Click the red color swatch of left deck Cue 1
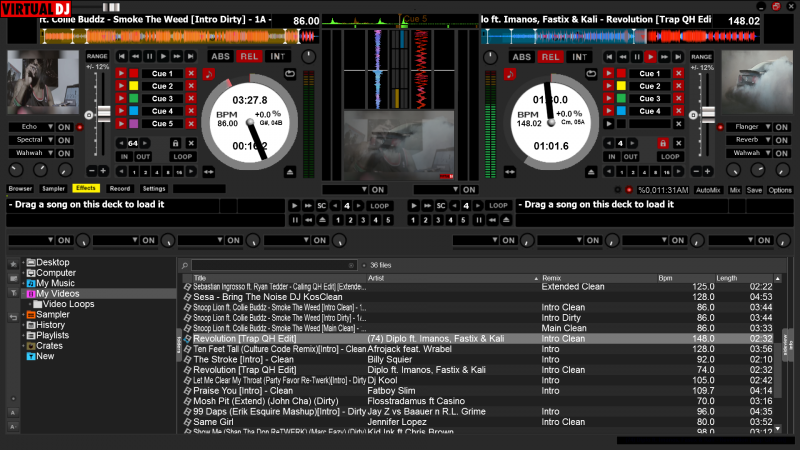800x450 pixels. point(134,73)
